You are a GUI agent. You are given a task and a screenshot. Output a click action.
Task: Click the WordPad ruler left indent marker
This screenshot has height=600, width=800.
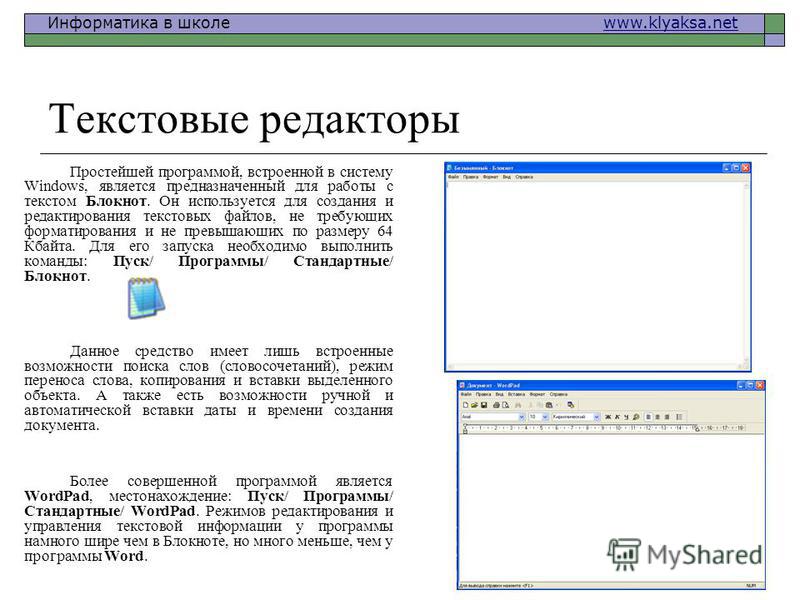[465, 429]
